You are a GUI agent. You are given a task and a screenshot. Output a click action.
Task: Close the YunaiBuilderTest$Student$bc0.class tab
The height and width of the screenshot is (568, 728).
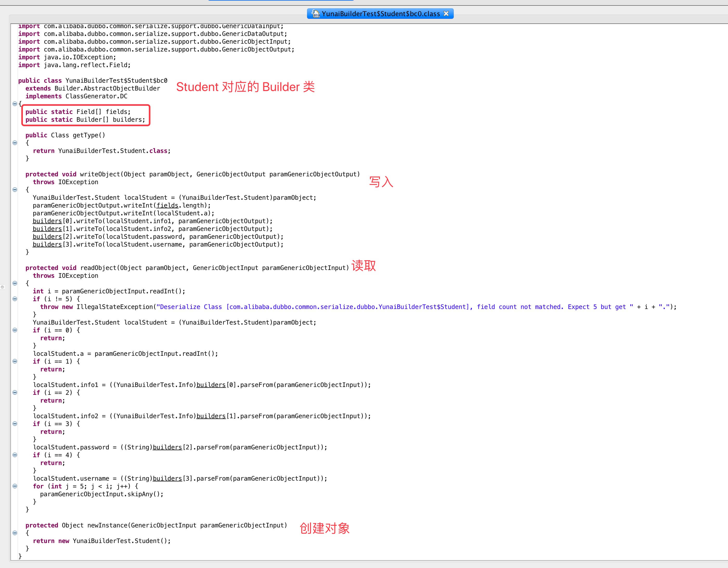pyautogui.click(x=446, y=14)
